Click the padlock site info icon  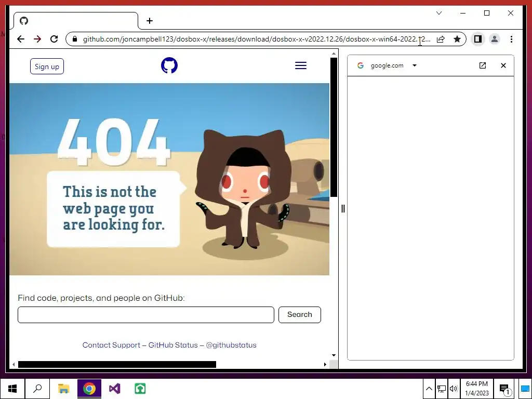pyautogui.click(x=75, y=39)
